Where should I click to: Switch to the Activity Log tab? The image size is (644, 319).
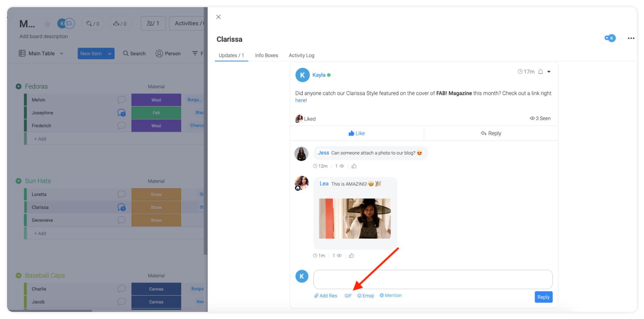(x=301, y=55)
